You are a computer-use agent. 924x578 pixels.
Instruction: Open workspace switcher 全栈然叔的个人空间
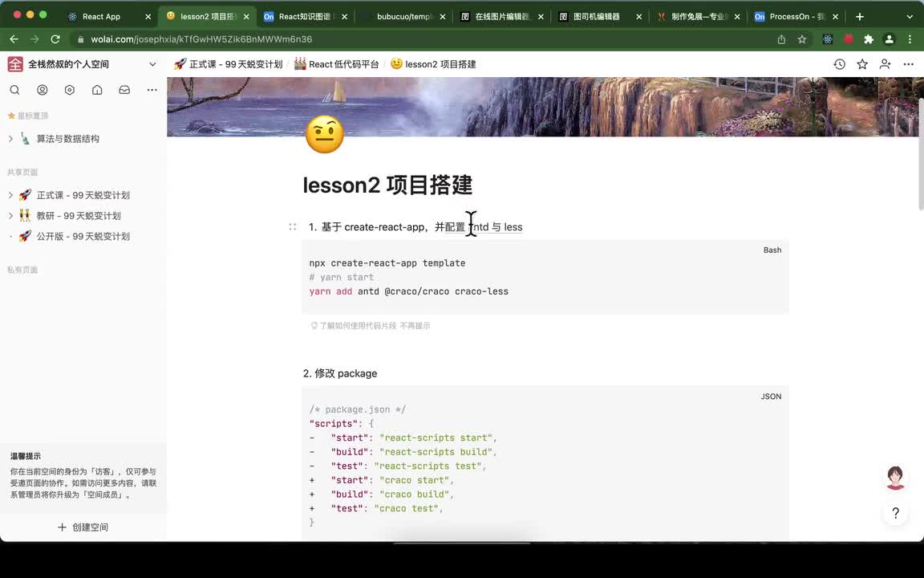tap(82, 63)
